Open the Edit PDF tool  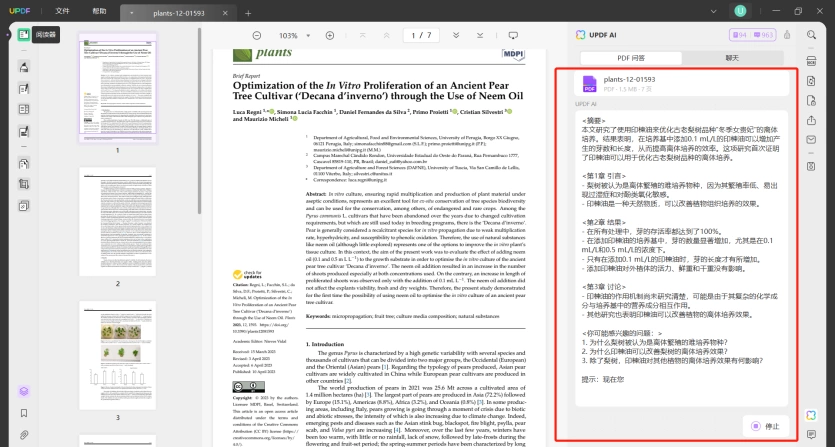(x=23, y=89)
